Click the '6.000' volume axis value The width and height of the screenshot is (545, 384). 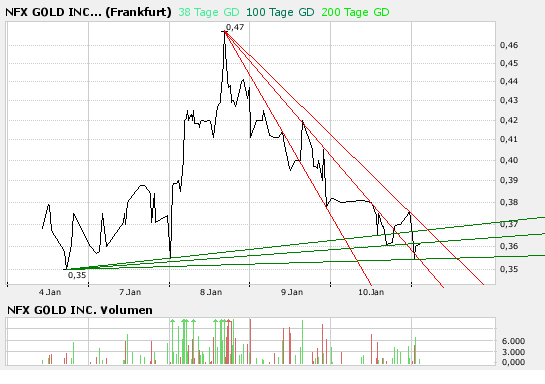[513, 341]
